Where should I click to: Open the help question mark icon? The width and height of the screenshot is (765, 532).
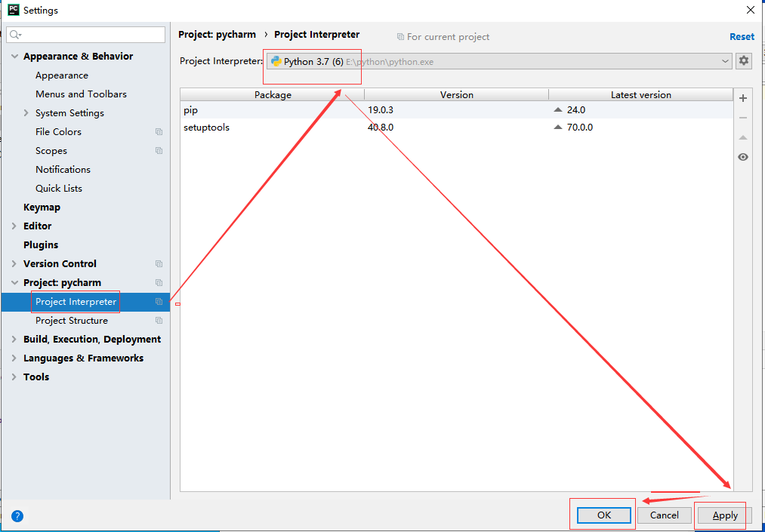[17, 516]
